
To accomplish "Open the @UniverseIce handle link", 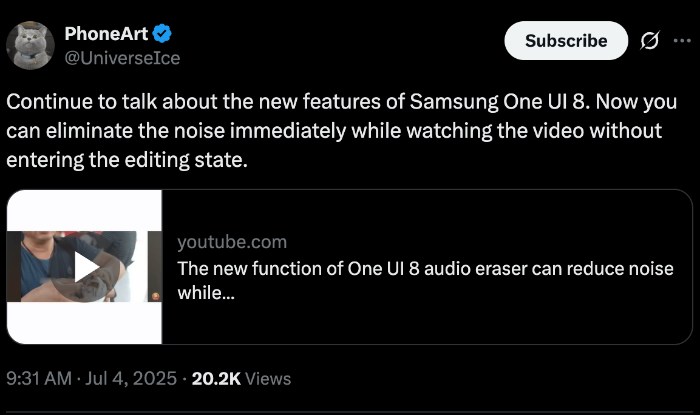I will pyautogui.click(x=122, y=58).
